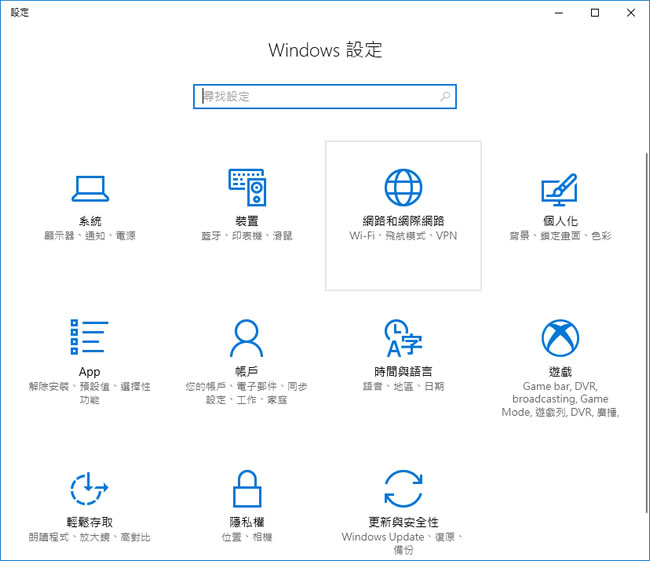This screenshot has width=650, height=561.
Task: Open the 個人化 paintbrush monitor icon
Action: tap(560, 189)
